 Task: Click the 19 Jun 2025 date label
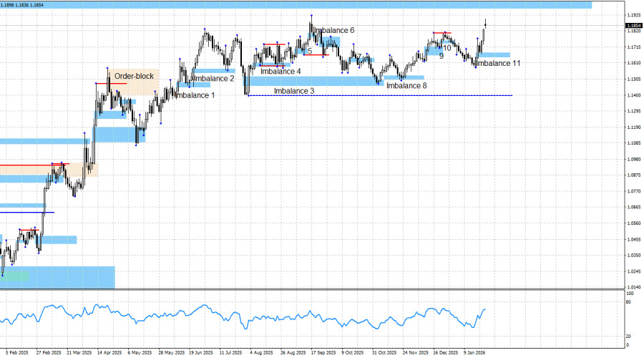200,353
